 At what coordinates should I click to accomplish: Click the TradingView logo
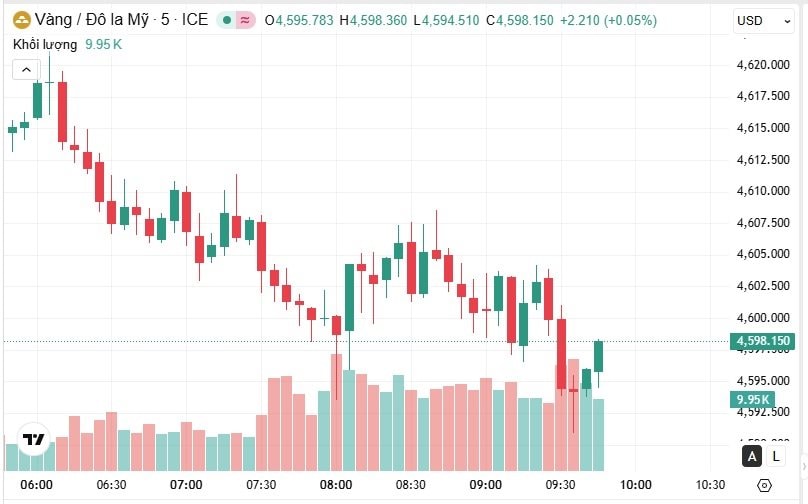(33, 440)
